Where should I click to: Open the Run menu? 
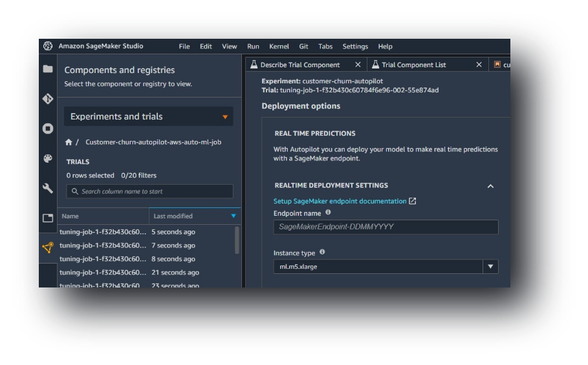coord(253,47)
